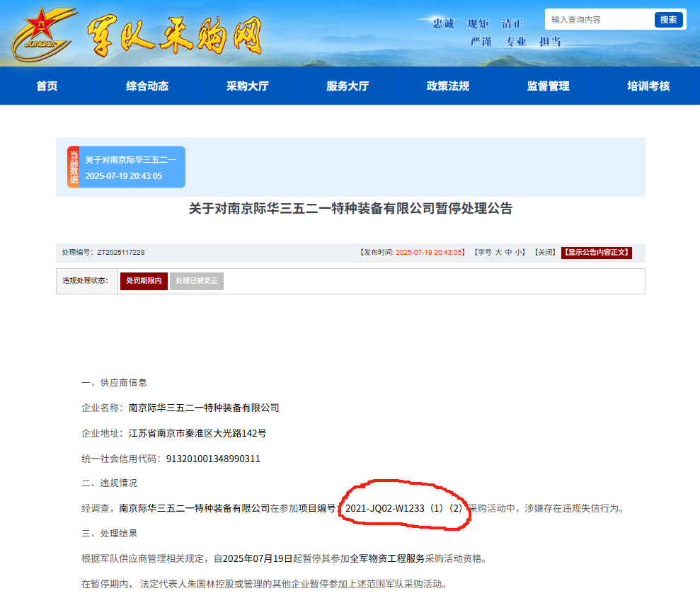Screen dimensions: 700x615
Task: Open the 首页 navigation item
Action: (47, 86)
